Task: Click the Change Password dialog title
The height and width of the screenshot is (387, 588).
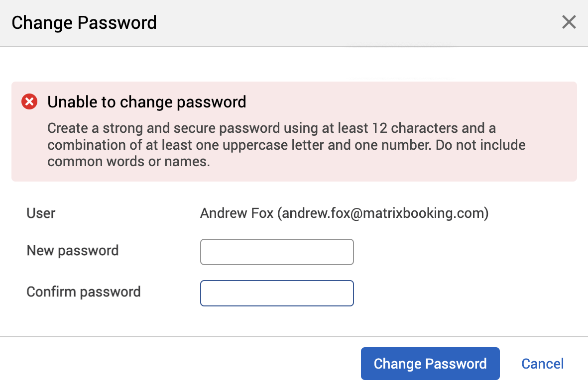Action: pos(84,22)
